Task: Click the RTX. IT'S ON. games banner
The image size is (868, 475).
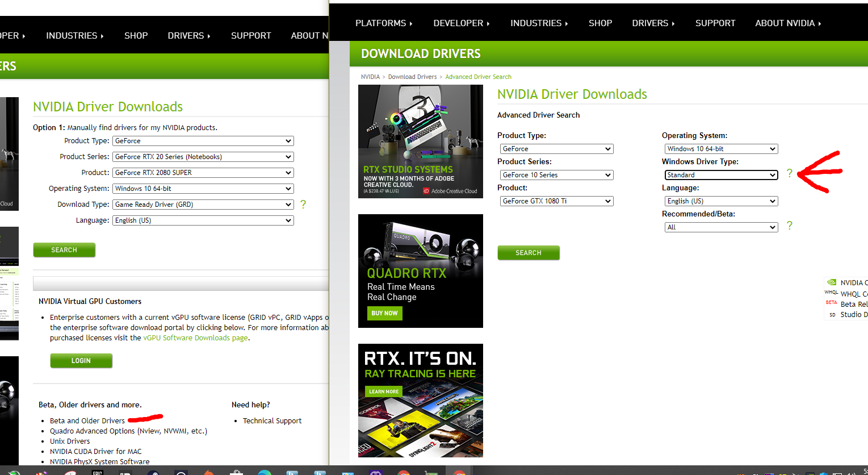Action: 421,401
